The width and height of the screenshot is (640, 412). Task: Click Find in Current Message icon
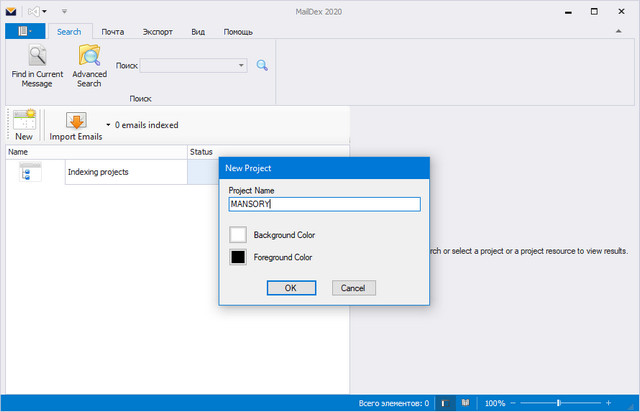pyautogui.click(x=37, y=60)
